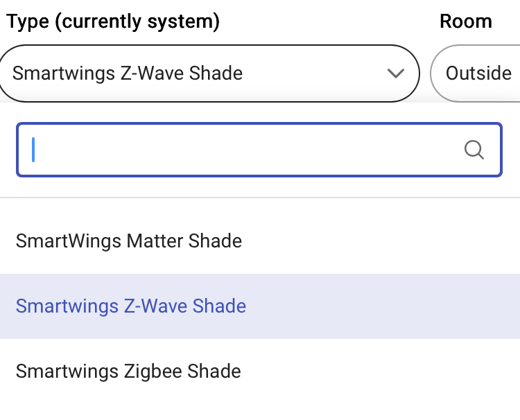Place the cursor at the search box start
This screenshot has height=420, width=520.
(33, 150)
